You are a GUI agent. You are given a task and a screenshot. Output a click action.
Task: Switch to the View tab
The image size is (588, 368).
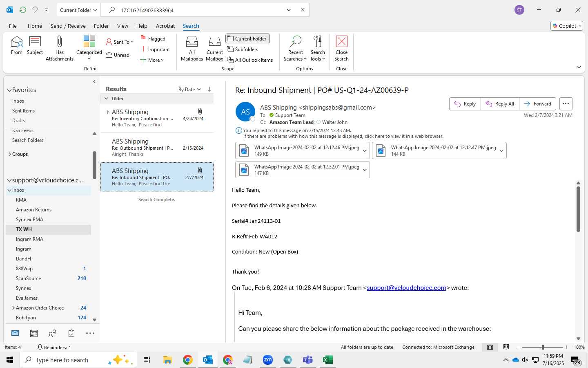122,26
